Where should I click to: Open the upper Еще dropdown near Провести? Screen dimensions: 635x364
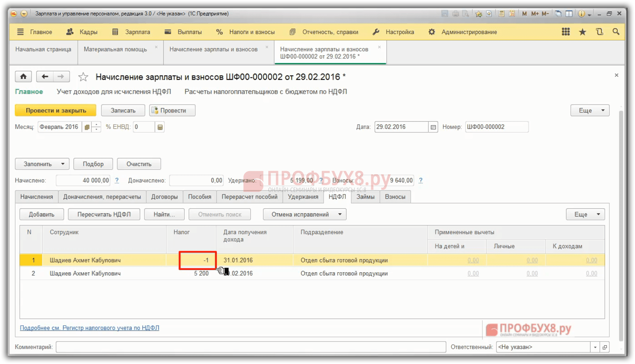coord(590,110)
